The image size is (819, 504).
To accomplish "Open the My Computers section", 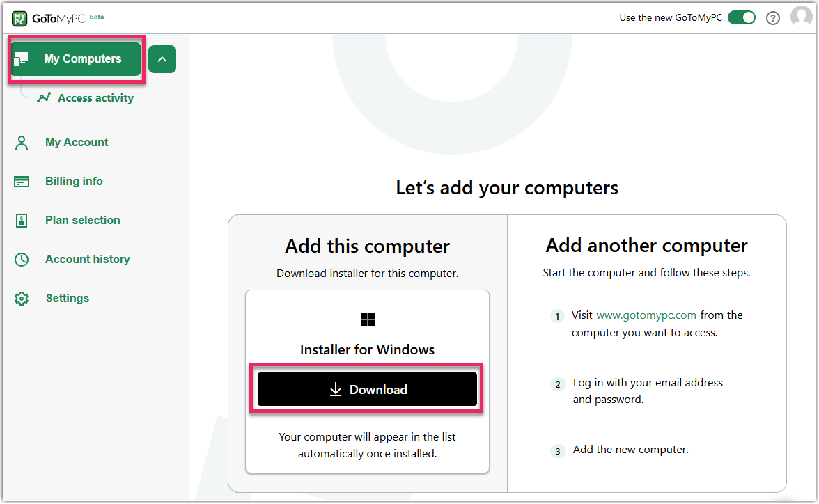I will tap(77, 59).
